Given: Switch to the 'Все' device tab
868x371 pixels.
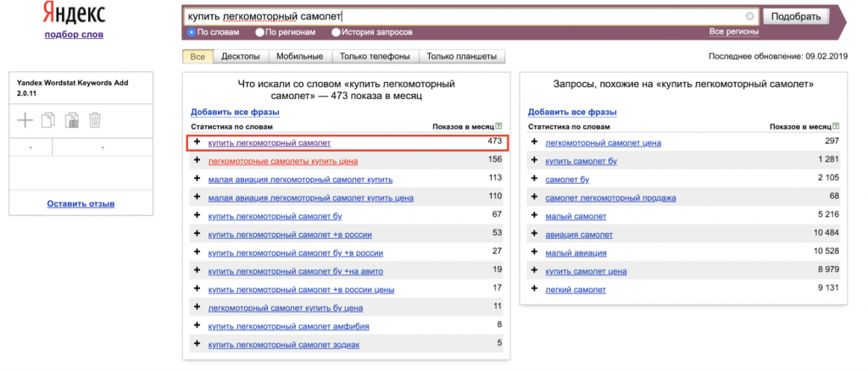Looking at the screenshot, I should [x=198, y=57].
